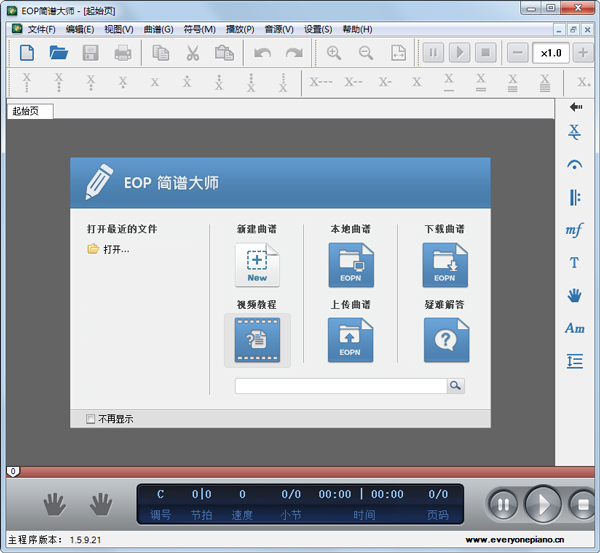Click the Cut scissors icon
Viewport: 600px width, 553px height.
tap(193, 53)
